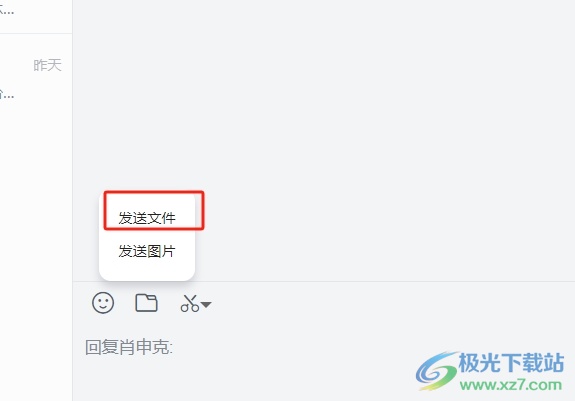575x401 pixels.
Task: Open the conversation dated 昨天
Action: 36,79
